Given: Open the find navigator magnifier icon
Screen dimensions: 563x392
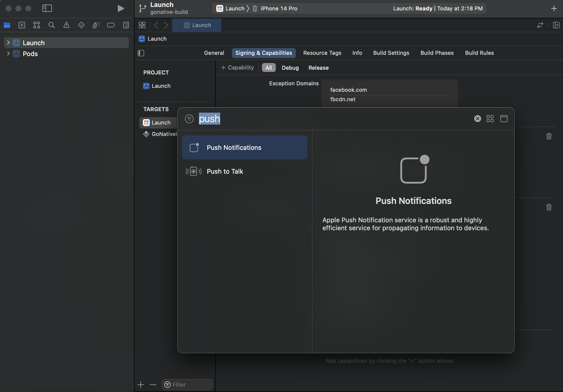Looking at the screenshot, I should tap(52, 25).
